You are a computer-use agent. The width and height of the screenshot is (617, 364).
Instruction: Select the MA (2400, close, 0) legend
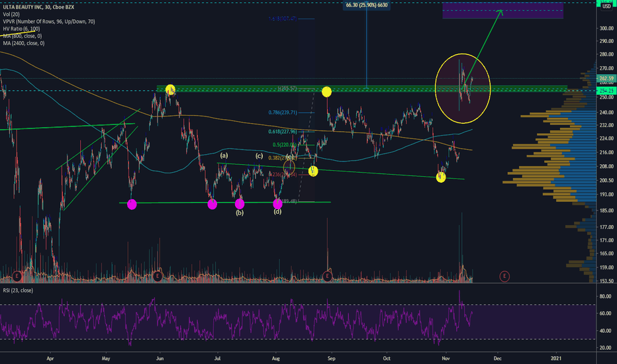[24, 43]
